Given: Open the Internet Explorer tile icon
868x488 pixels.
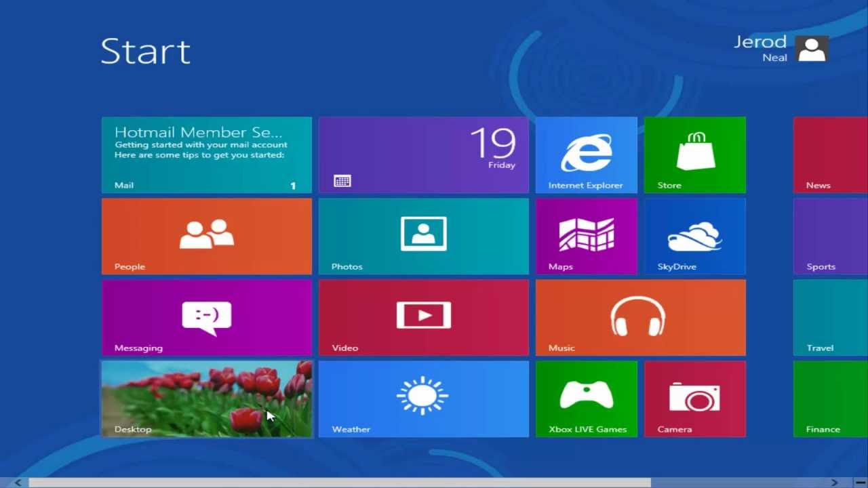Looking at the screenshot, I should [x=587, y=155].
